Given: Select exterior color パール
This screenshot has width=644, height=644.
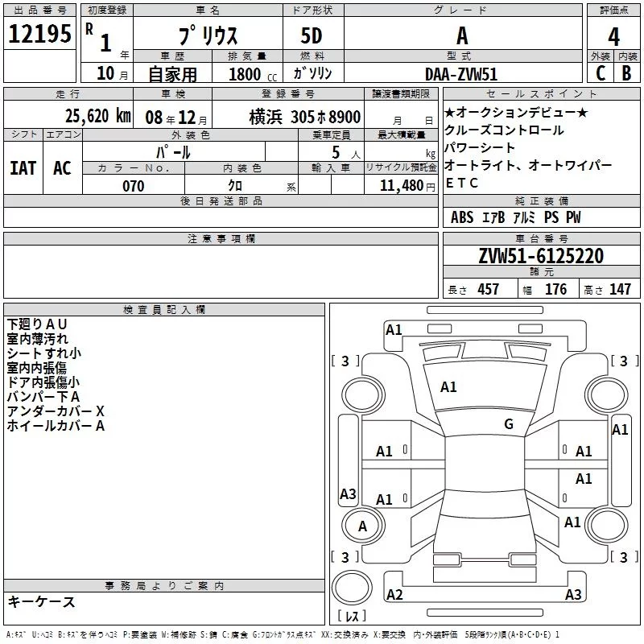Looking at the screenshot, I should pos(173,152).
